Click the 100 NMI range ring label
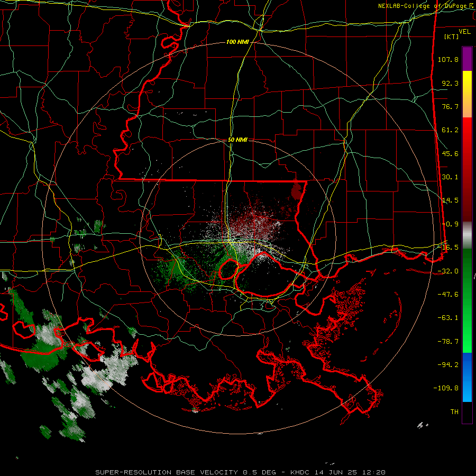This screenshot has width=476, height=476. [x=237, y=42]
